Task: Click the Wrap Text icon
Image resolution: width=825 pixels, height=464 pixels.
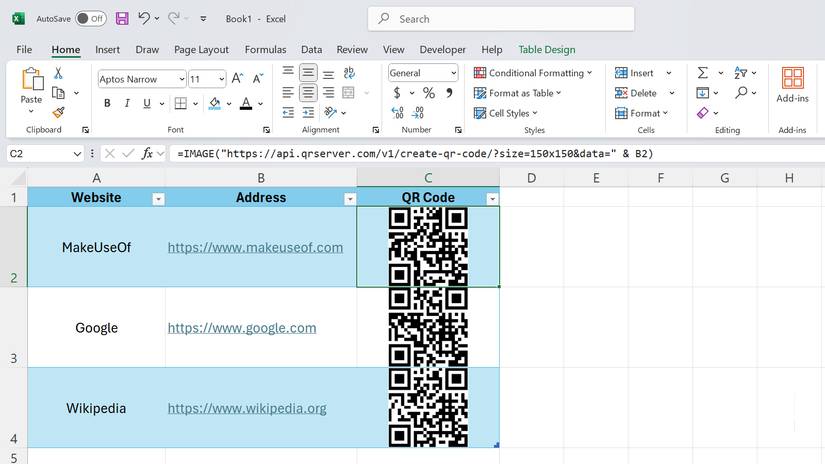Action: click(x=349, y=73)
